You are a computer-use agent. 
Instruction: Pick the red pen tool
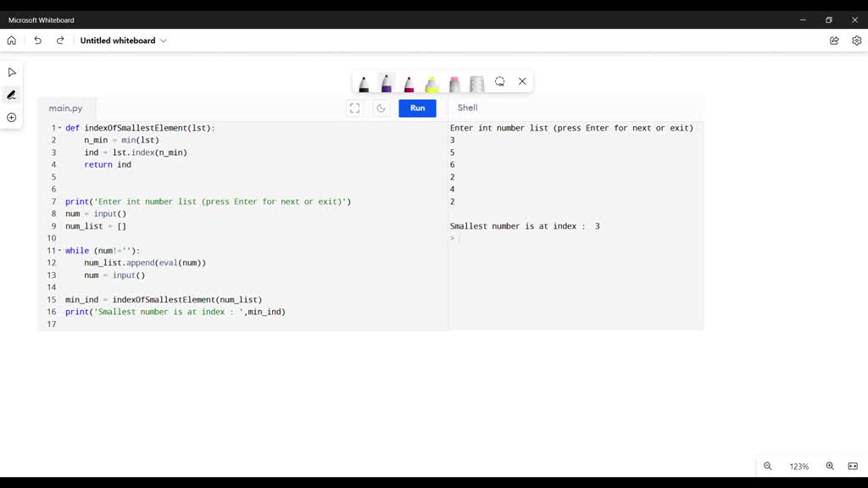[409, 83]
